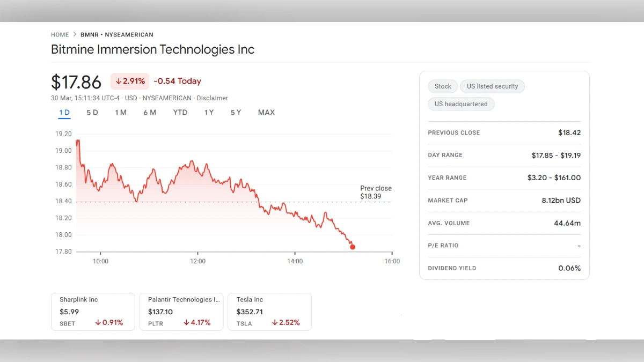Screen dimensions: 644x362
Task: Switch to the 5Y chart view
Action: 235,113
